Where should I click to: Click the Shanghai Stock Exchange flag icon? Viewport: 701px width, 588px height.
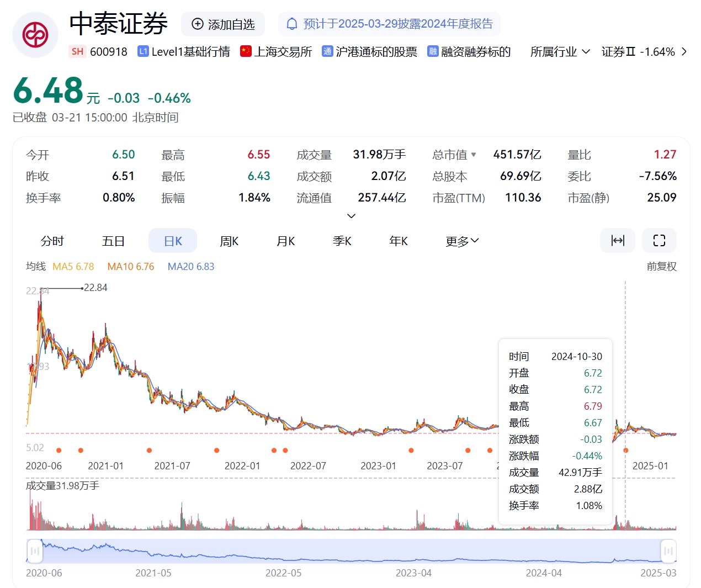click(245, 51)
